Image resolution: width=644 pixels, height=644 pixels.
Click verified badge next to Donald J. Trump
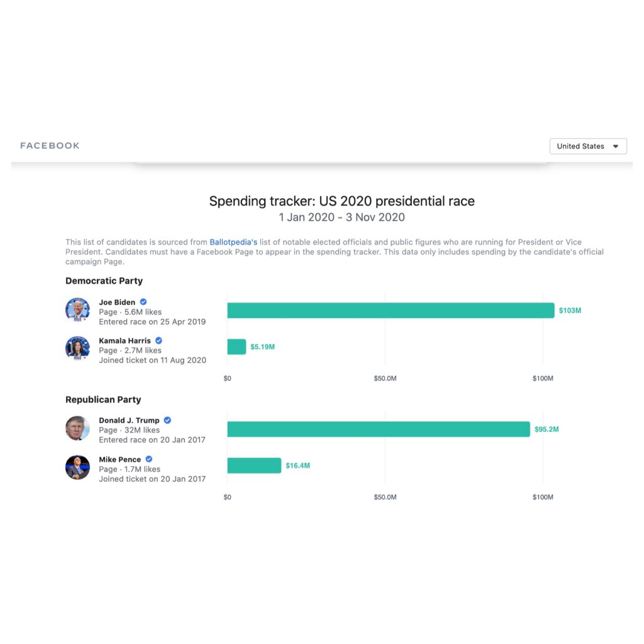pos(167,420)
